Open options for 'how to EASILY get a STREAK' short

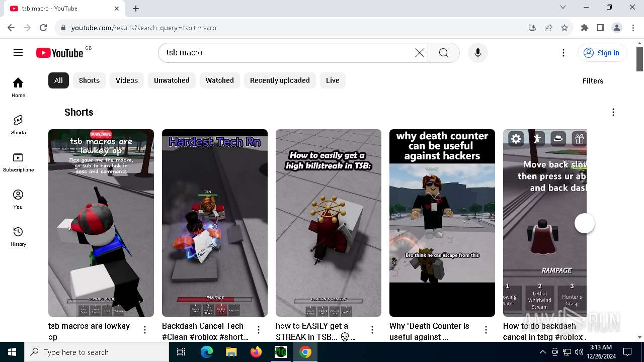(x=372, y=330)
